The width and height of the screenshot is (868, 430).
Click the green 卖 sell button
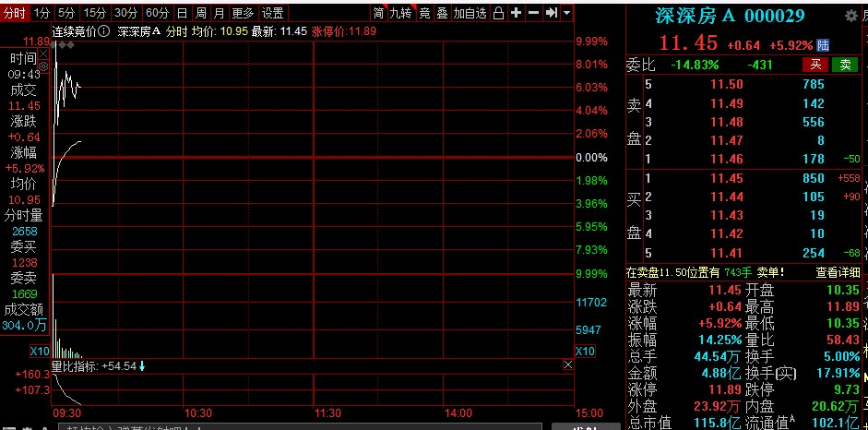(x=845, y=65)
